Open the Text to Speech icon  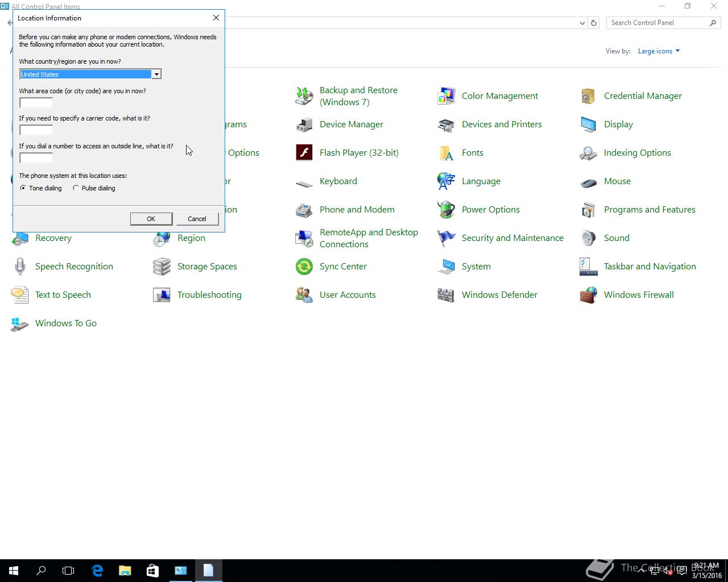point(20,295)
